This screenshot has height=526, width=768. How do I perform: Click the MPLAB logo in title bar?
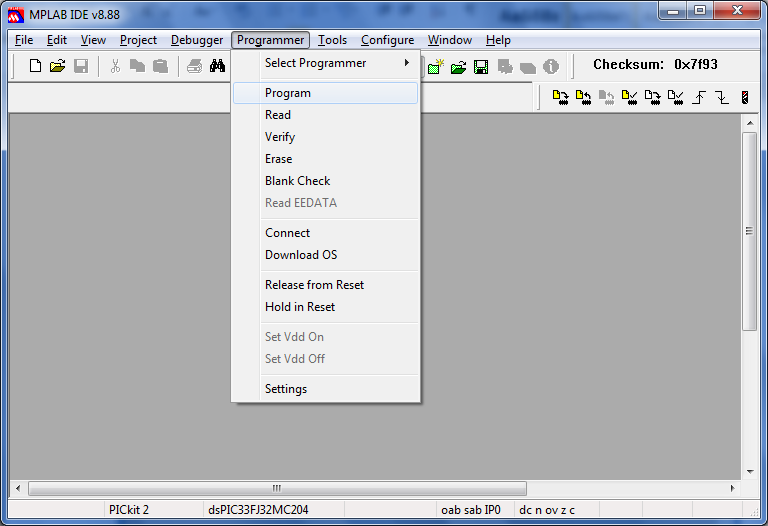pyautogui.click(x=16, y=15)
